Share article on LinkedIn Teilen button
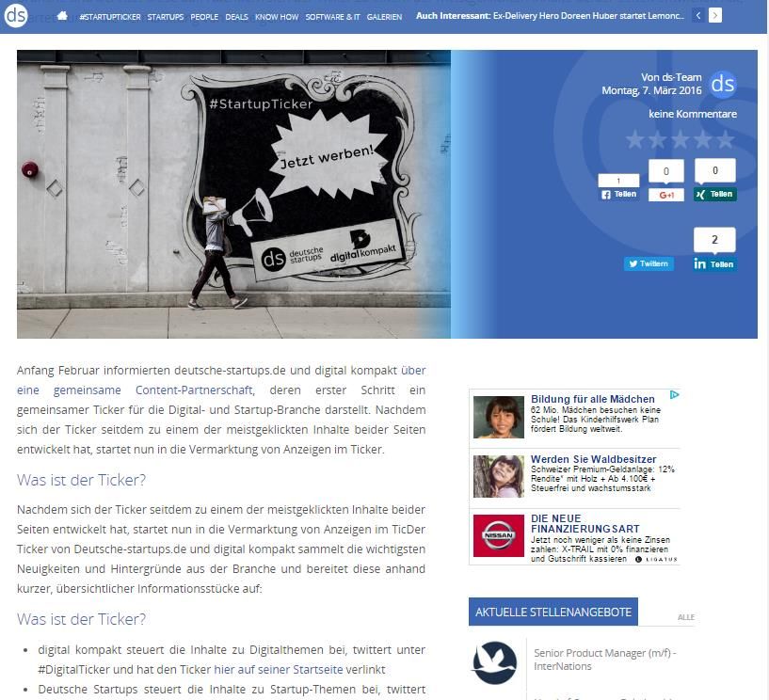Image resolution: width=769 pixels, height=700 pixels. [x=714, y=264]
